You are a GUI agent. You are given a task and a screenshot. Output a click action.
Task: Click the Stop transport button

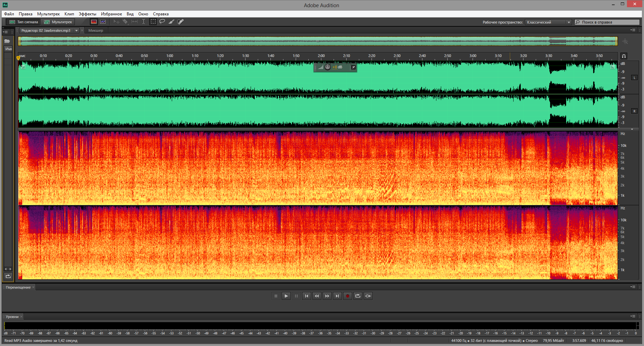[276, 296]
